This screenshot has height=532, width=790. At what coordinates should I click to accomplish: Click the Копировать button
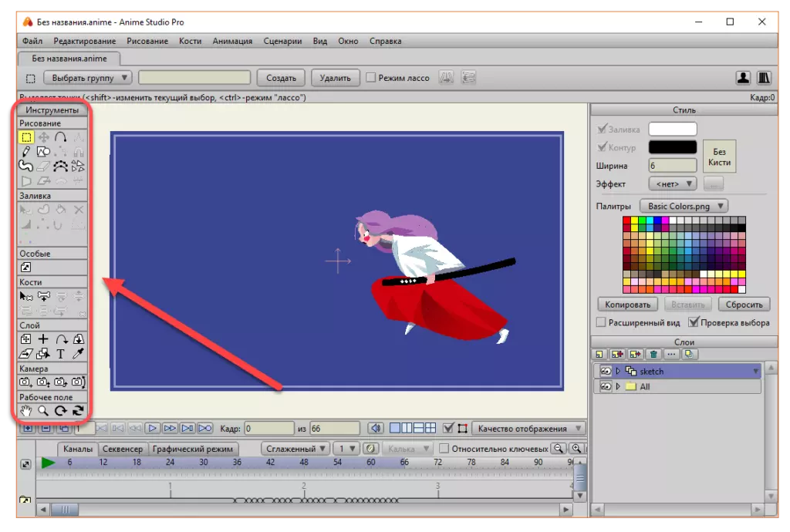627,304
